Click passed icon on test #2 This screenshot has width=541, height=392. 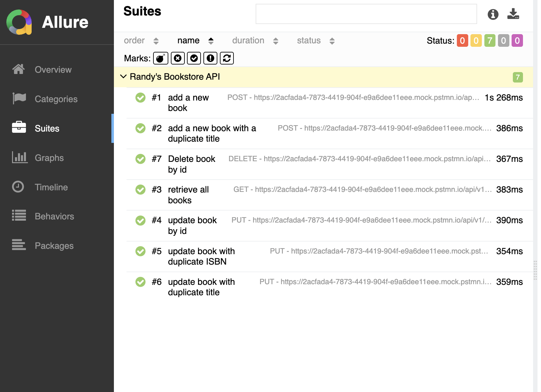click(x=140, y=128)
